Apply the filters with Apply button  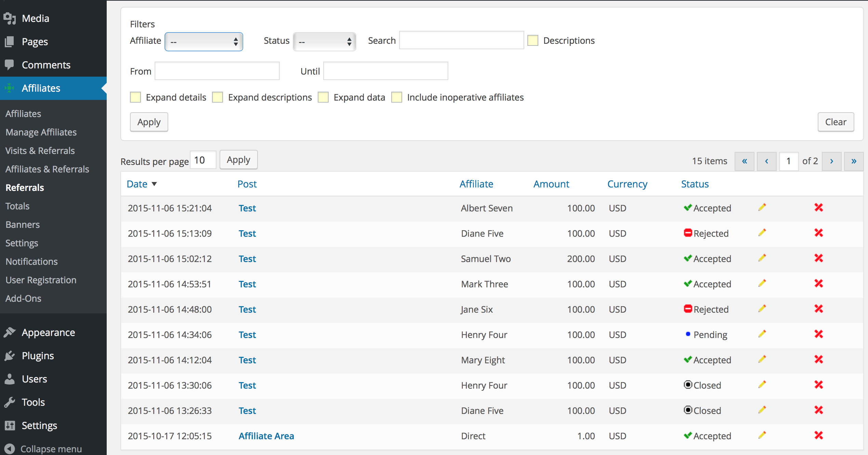point(149,122)
